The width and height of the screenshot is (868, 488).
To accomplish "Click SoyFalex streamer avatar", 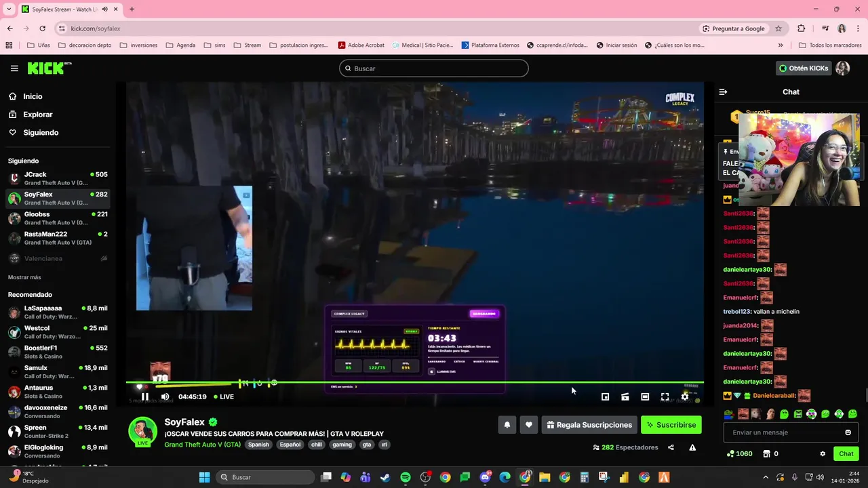I will pyautogui.click(x=143, y=431).
